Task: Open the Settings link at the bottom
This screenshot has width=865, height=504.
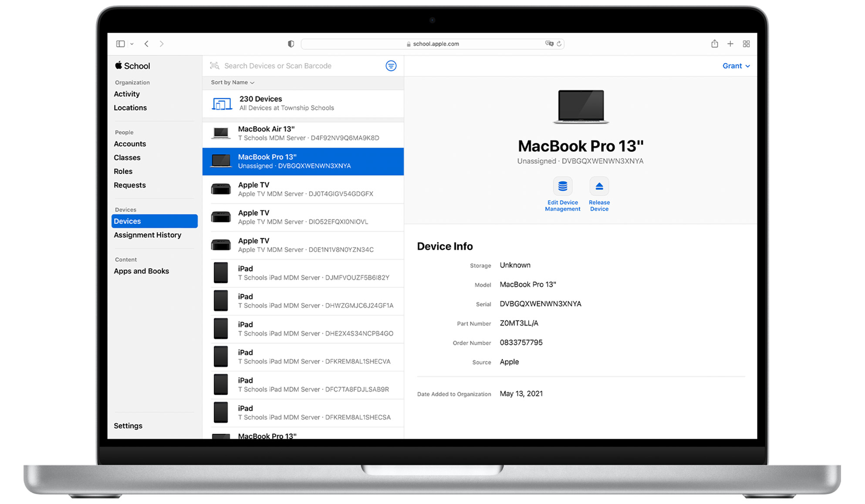Action: (128, 425)
